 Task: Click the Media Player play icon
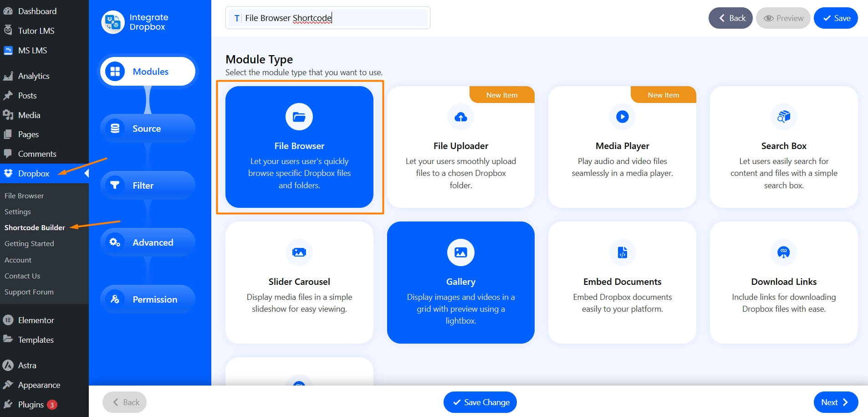[623, 117]
